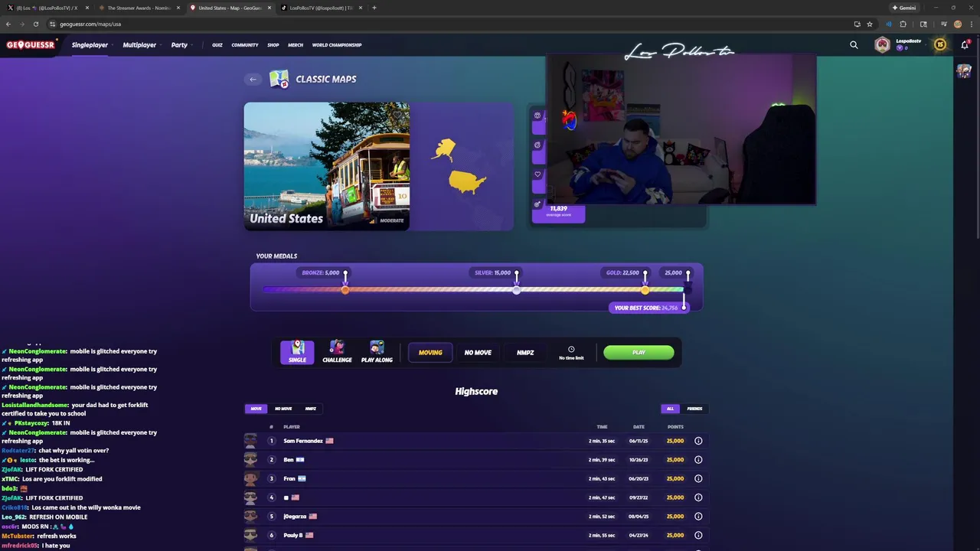The image size is (980, 551).
Task: Switch to the LosPollosTV X tab
Action: (47, 8)
